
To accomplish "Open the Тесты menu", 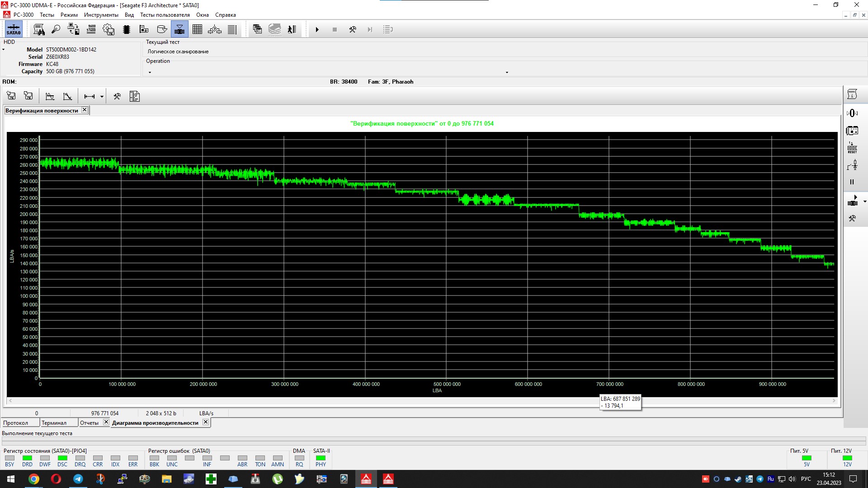I will pyautogui.click(x=47, y=15).
